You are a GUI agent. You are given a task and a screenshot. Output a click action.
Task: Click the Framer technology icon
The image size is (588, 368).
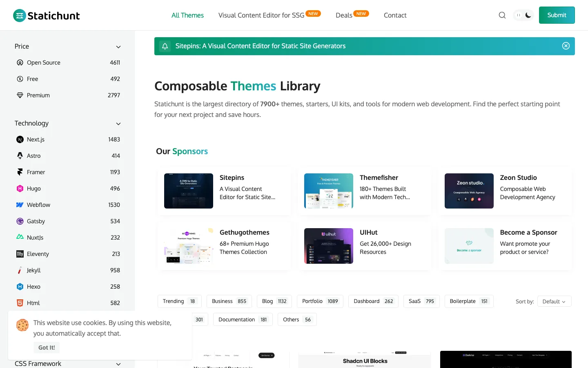(x=20, y=172)
